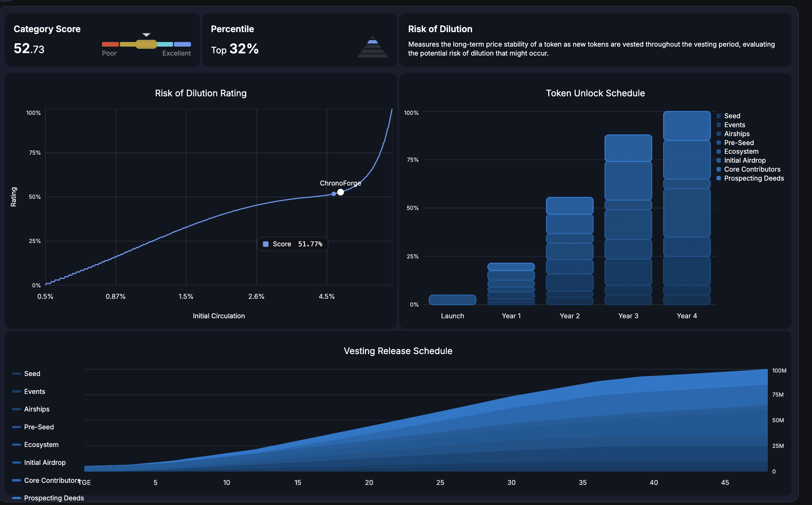Click the Percentile heading
The width and height of the screenshot is (812, 505).
232,29
